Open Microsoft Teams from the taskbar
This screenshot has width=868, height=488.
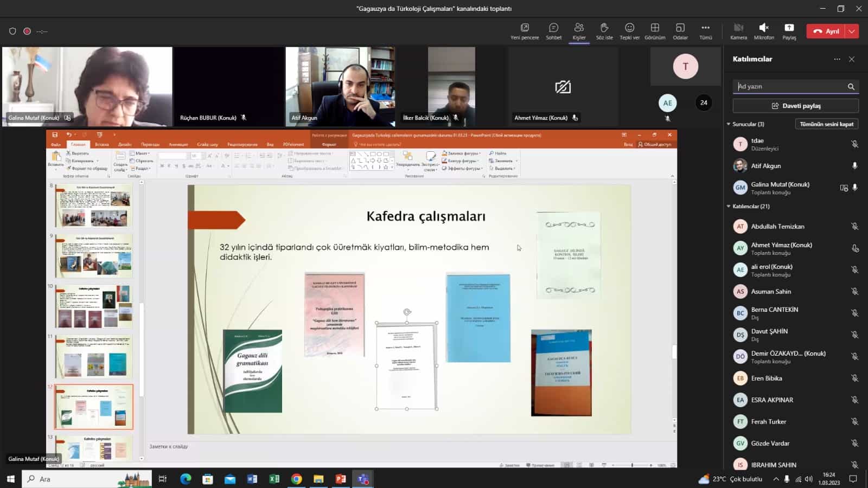(363, 479)
